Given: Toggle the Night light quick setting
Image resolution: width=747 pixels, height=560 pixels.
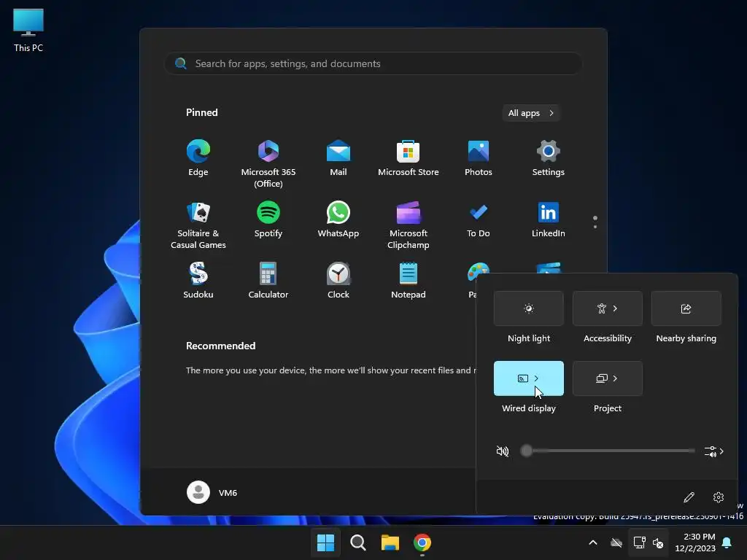Looking at the screenshot, I should [x=529, y=308].
